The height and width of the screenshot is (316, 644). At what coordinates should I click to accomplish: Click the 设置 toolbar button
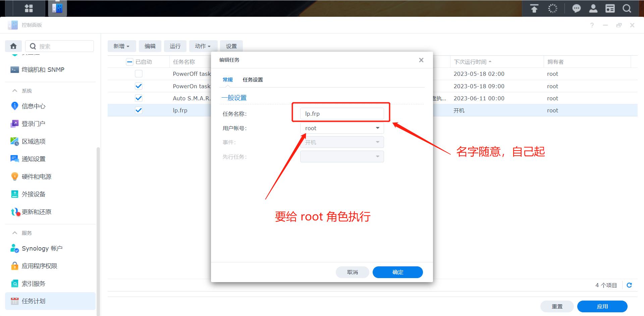click(231, 46)
